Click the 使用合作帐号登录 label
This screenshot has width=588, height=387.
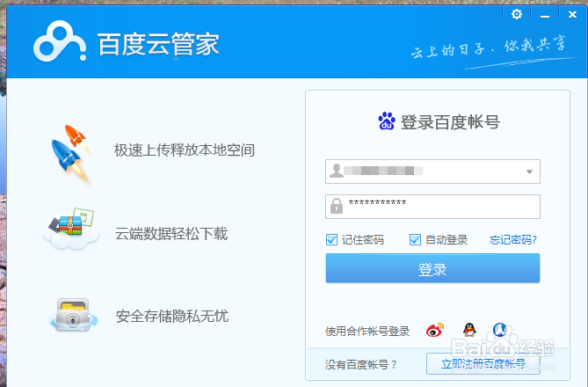click(x=367, y=331)
